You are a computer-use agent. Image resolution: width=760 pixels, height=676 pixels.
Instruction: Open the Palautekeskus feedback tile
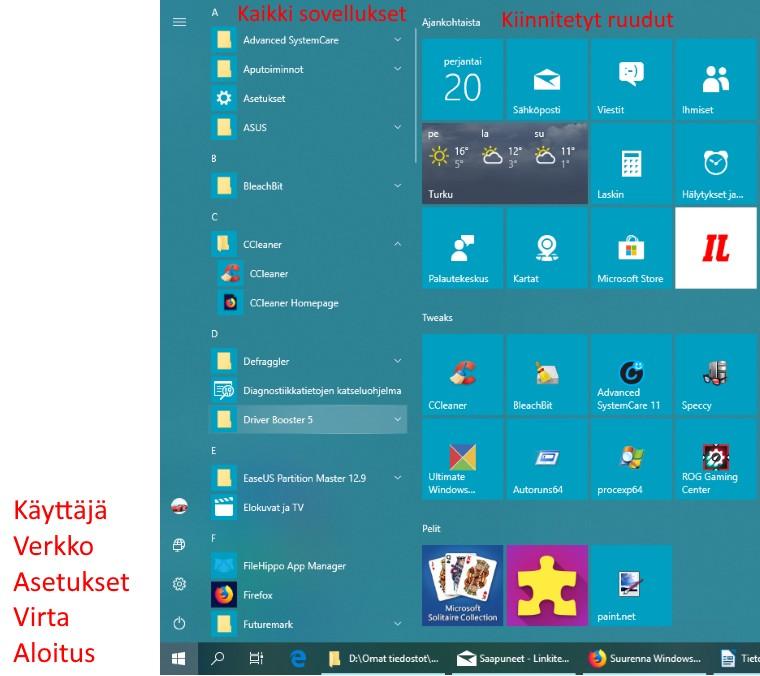[x=462, y=248]
